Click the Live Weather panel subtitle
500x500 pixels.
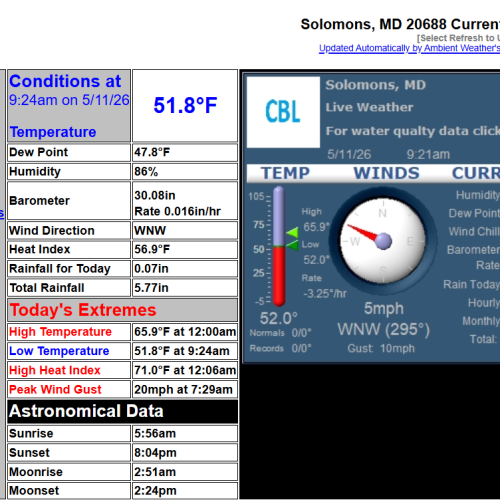click(x=369, y=107)
